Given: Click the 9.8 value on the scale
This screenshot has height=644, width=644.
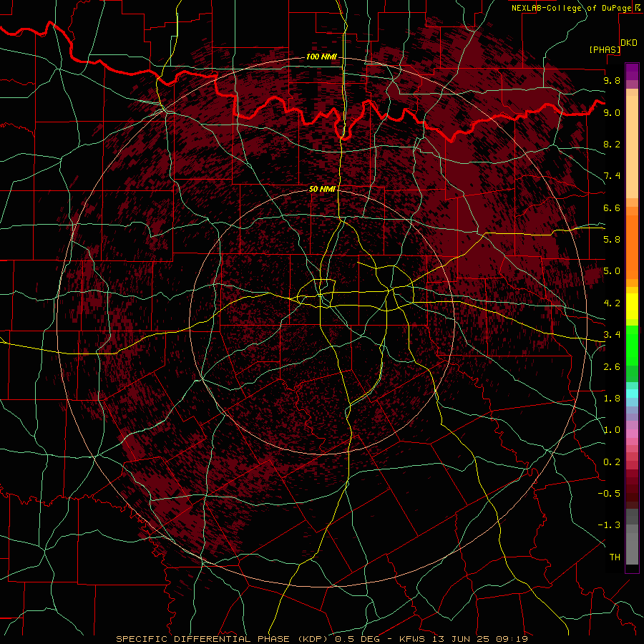Looking at the screenshot, I should click(x=612, y=80).
